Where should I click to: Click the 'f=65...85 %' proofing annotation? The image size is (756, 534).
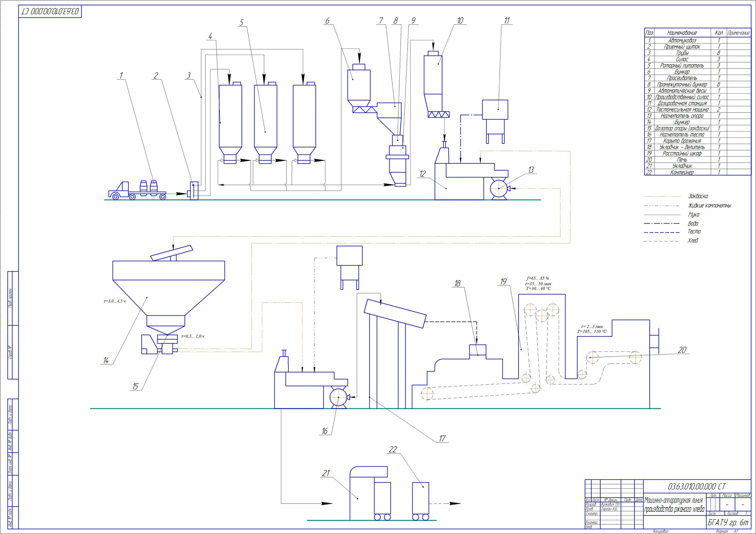(x=538, y=278)
